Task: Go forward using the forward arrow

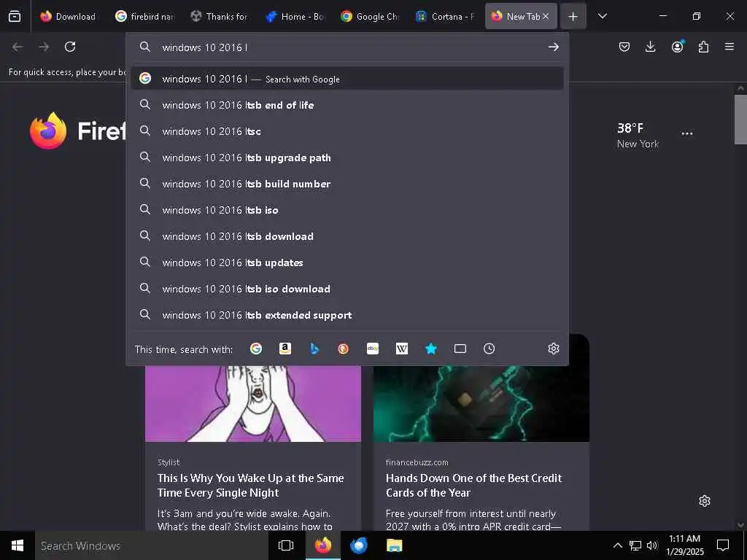Action: point(44,47)
